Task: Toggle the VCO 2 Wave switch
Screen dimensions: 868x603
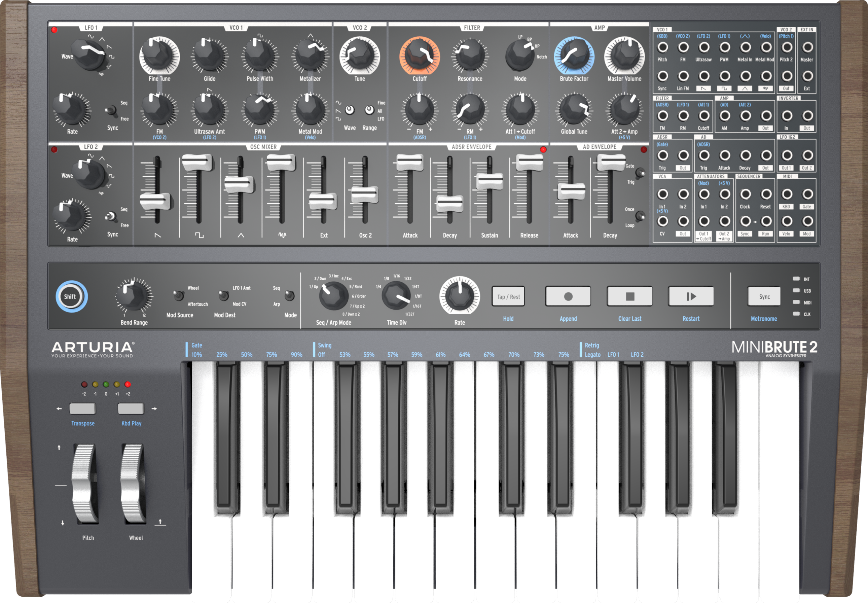Action: (x=350, y=110)
